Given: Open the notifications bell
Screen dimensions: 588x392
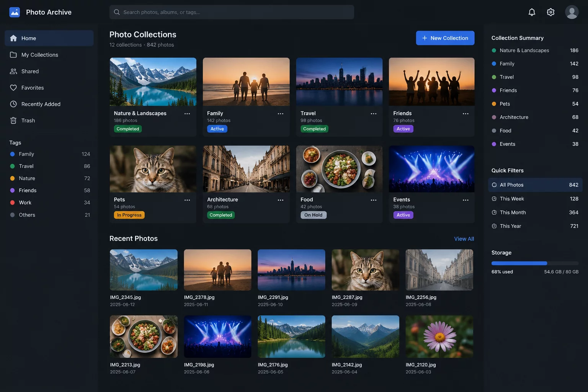Looking at the screenshot, I should point(532,12).
